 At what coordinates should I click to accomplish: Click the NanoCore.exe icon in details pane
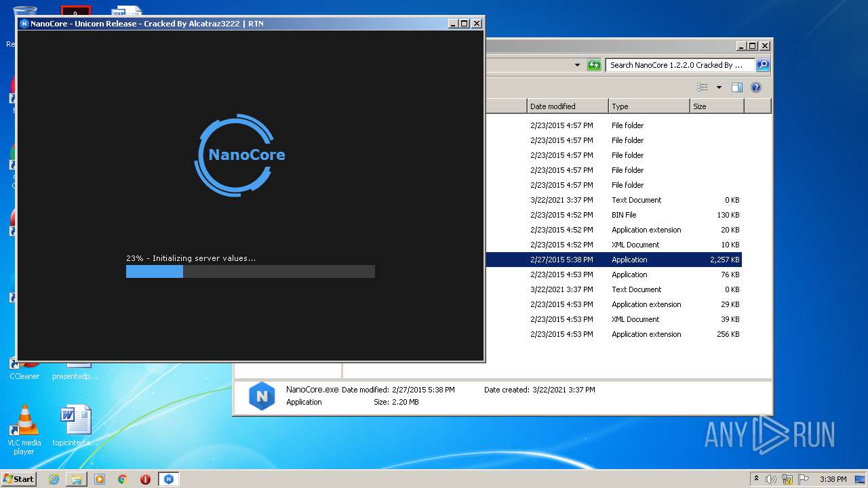262,396
